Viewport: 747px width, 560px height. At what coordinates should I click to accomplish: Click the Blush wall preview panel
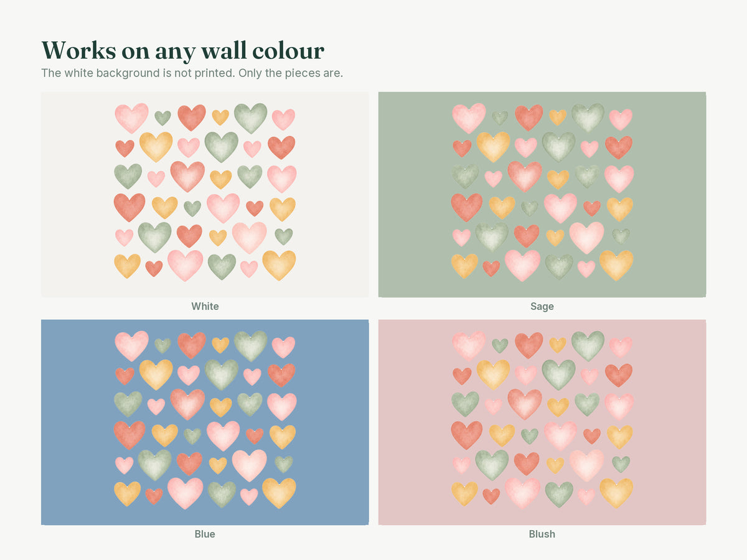pyautogui.click(x=542, y=422)
